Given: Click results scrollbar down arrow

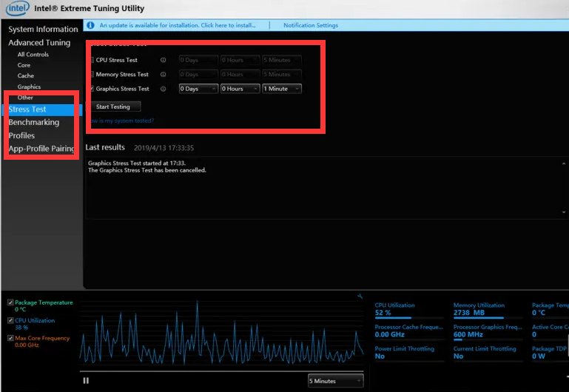Looking at the screenshot, I should (564, 212).
